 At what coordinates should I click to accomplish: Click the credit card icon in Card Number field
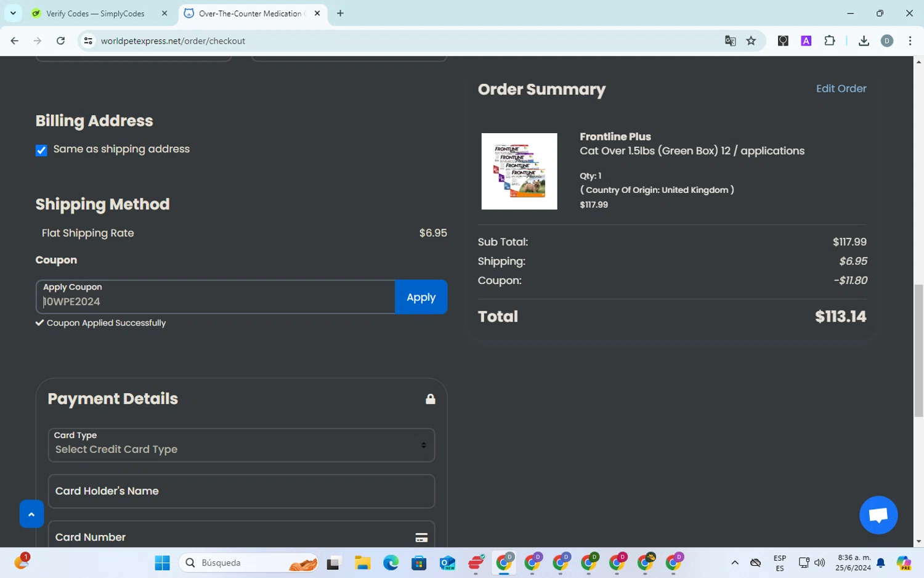(421, 538)
